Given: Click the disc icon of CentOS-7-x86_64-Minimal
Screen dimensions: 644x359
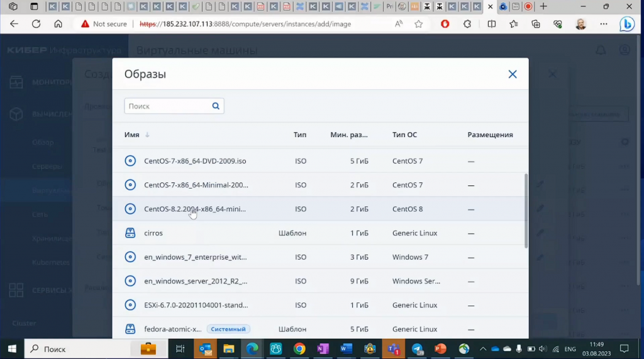Looking at the screenshot, I should (130, 185).
